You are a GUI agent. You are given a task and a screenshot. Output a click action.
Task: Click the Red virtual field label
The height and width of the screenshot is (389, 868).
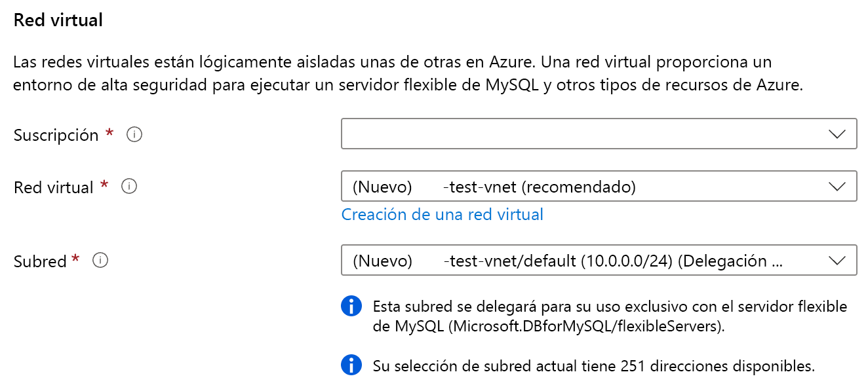54,187
